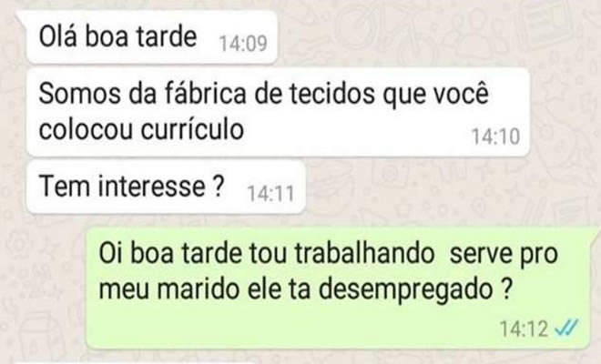Tap the "Tem interesse ?" message
601x364 pixels.
pyautogui.click(x=166, y=187)
